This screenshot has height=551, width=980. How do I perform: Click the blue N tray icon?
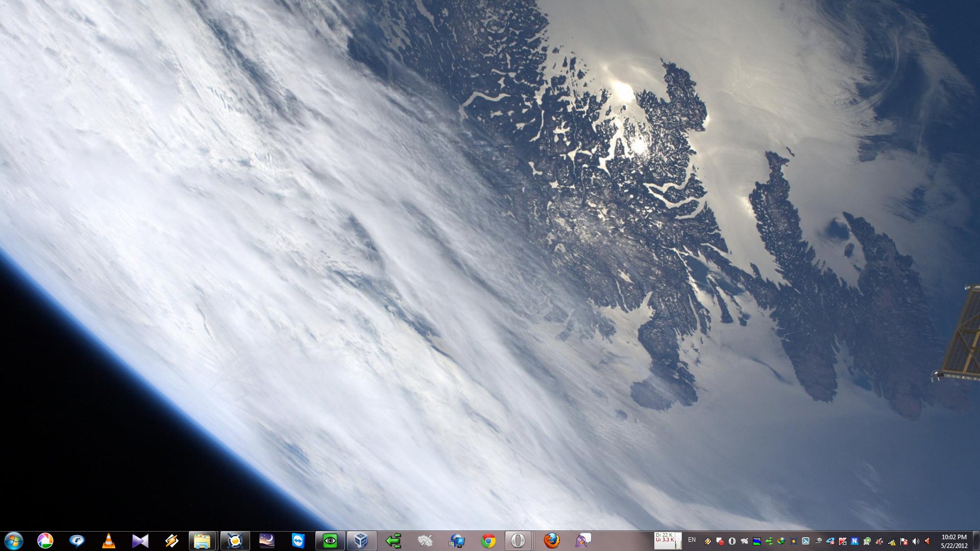pos(854,541)
